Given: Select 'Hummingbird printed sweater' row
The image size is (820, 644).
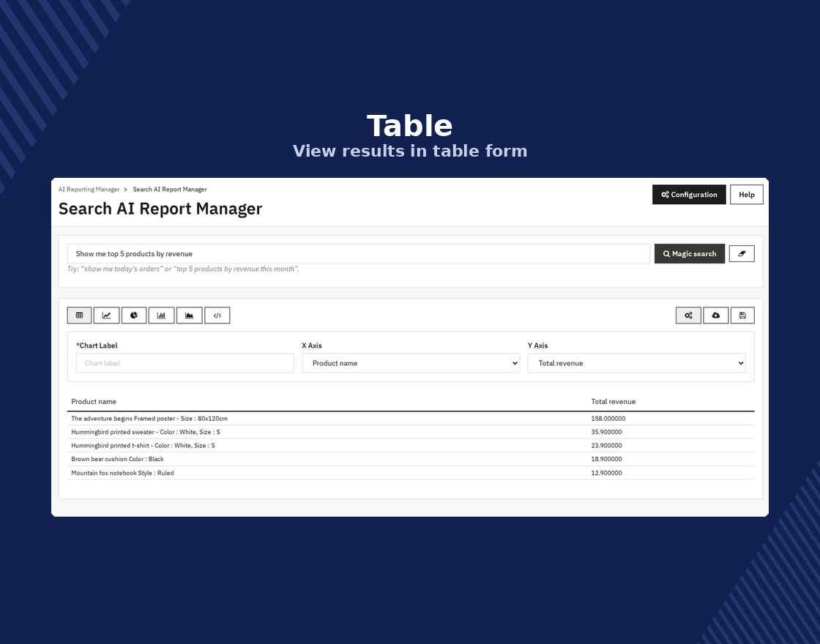Looking at the screenshot, I should (411, 433).
